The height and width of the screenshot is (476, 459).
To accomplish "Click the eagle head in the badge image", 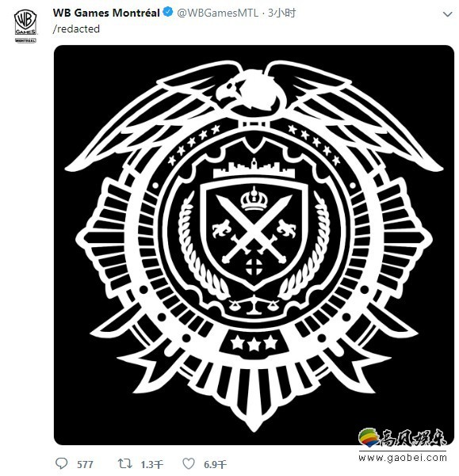I will click(231, 89).
